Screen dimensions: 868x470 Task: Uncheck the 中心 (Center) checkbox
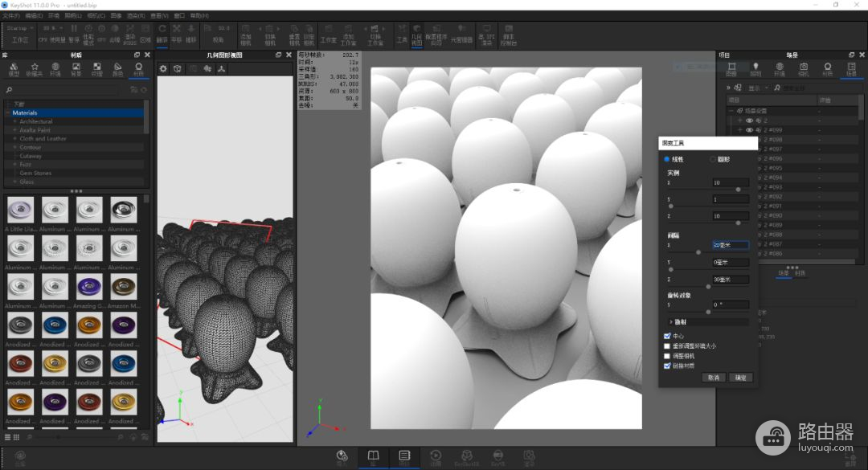pos(667,336)
